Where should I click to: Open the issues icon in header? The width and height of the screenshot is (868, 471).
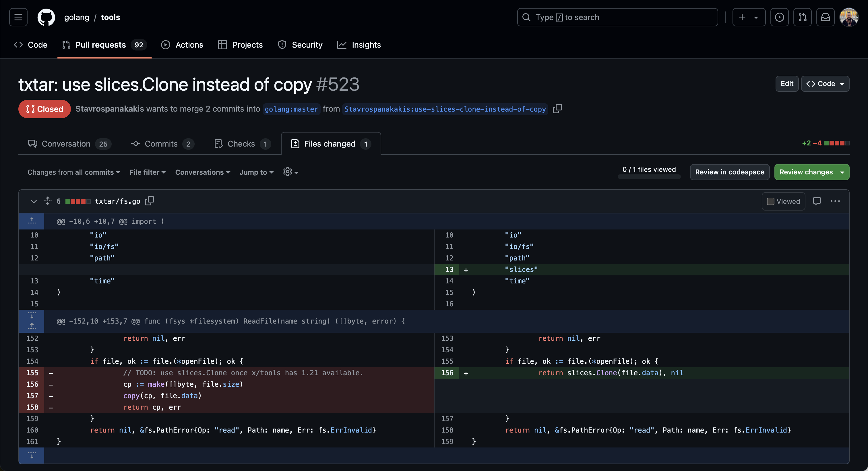(779, 17)
